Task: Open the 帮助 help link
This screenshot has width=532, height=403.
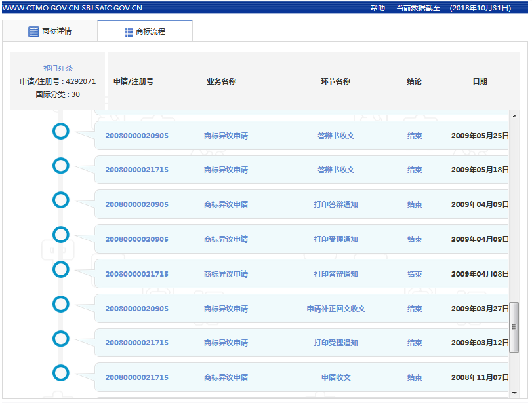Action: 378,8
